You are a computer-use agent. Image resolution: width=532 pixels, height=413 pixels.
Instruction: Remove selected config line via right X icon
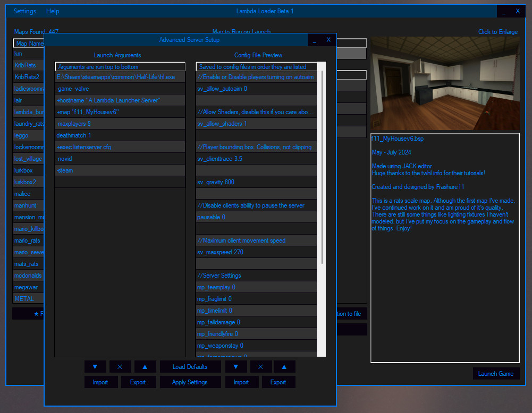tap(260, 366)
